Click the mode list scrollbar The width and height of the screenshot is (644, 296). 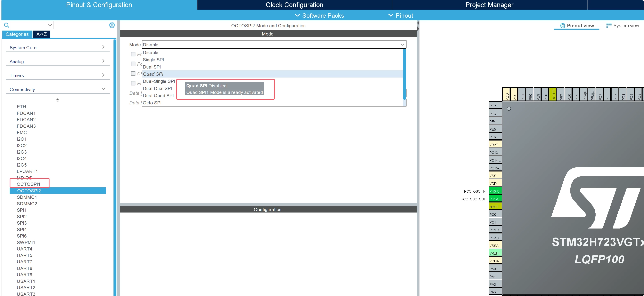point(404,74)
